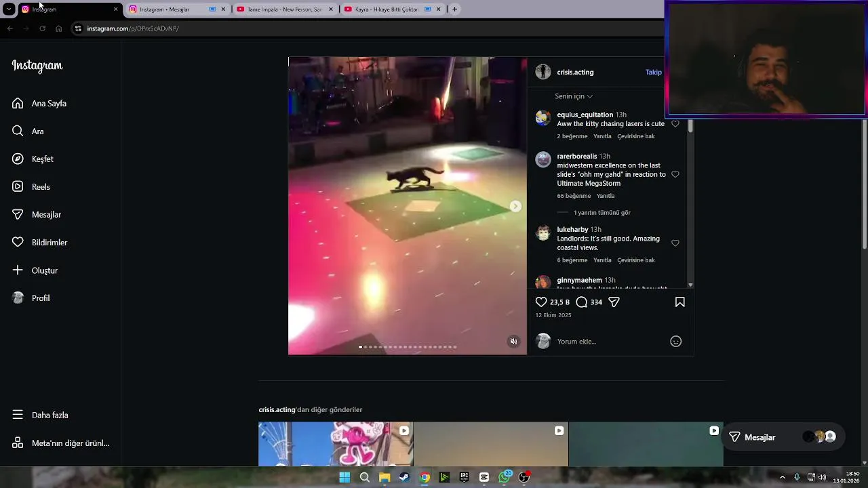Open the emoji picker in comment box
The width and height of the screenshot is (868, 488).
[x=675, y=341]
